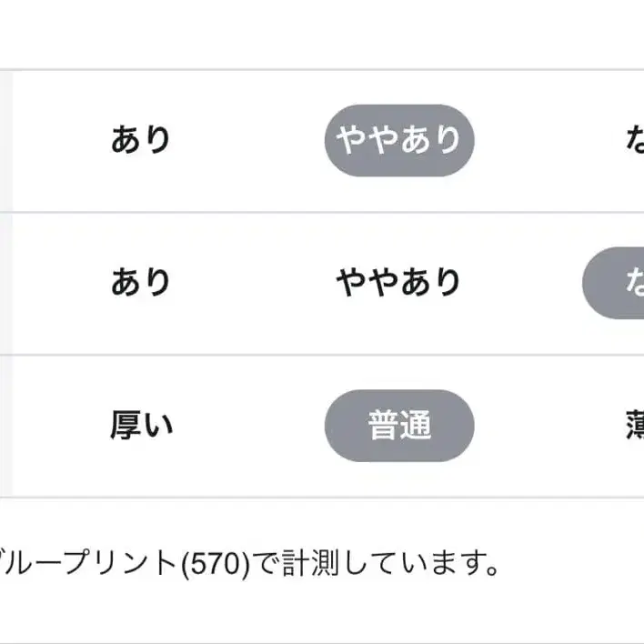Select あり in the middle row
This screenshot has height=644, width=644.
(141, 282)
